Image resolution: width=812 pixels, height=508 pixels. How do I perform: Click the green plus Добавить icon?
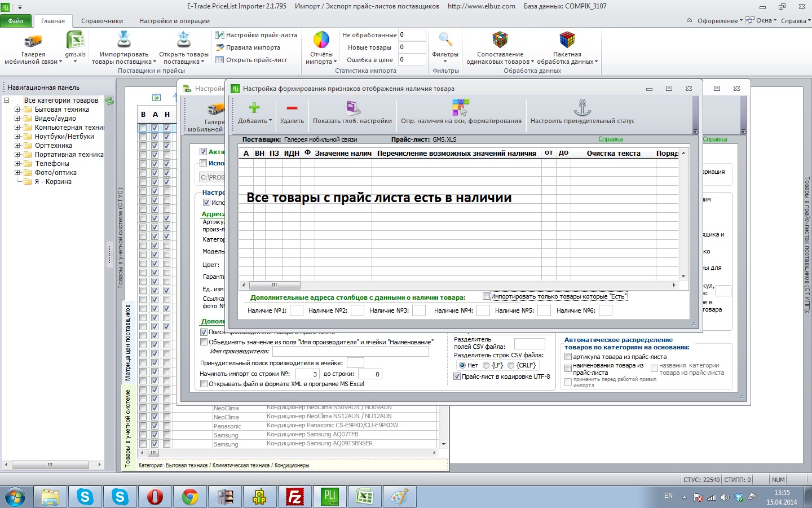(254, 107)
